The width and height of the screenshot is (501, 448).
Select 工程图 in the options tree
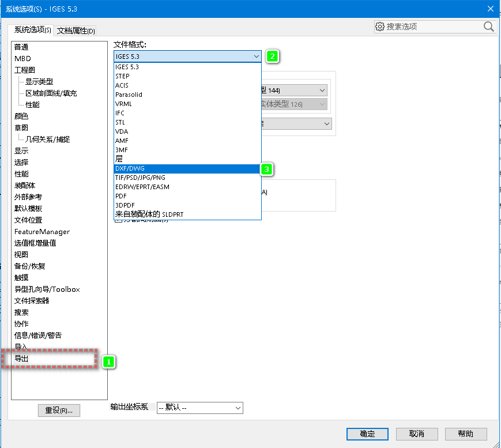[x=25, y=70]
